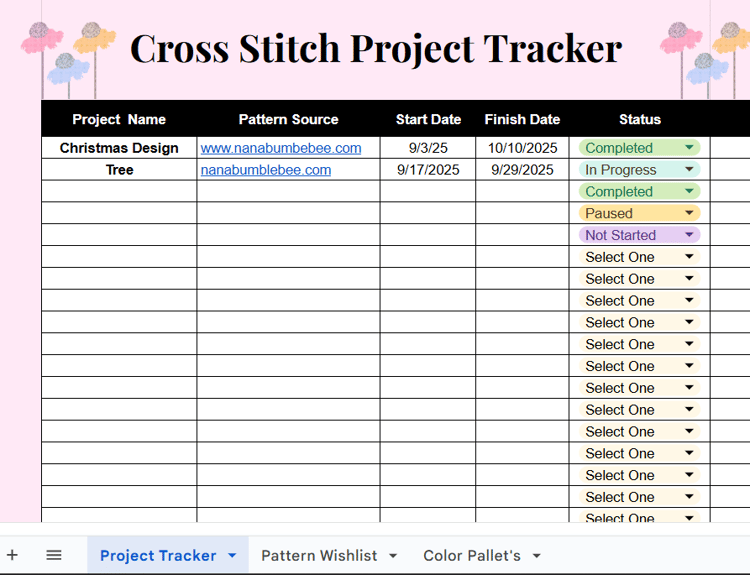Screen dimensions: 750x575
Task: Select the Christmas Design project name cell
Action: [x=119, y=148]
